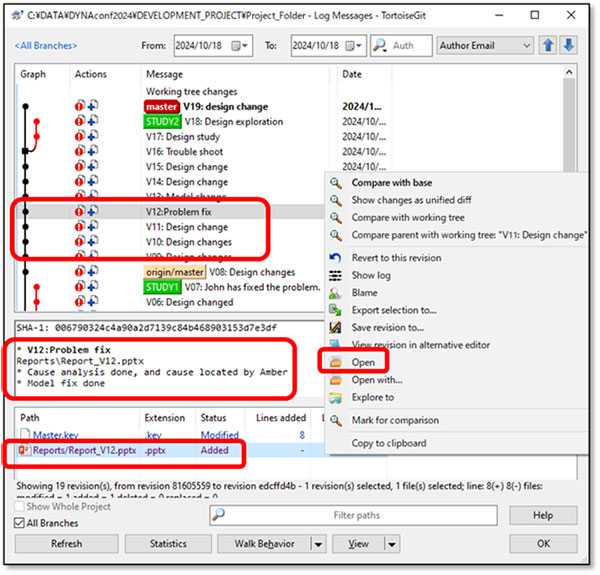Click the down arrow navigation icon
The width and height of the screenshot is (600, 575).
pyautogui.click(x=568, y=46)
